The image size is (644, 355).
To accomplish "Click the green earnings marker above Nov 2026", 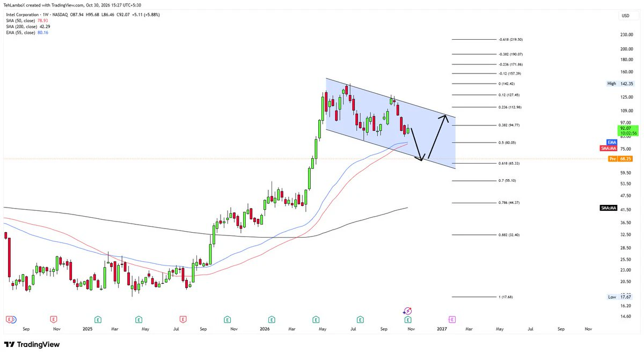I will (x=408, y=319).
